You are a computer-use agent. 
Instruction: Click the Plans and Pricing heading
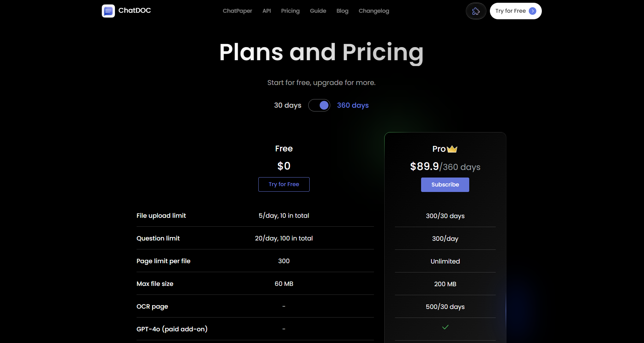[321, 52]
